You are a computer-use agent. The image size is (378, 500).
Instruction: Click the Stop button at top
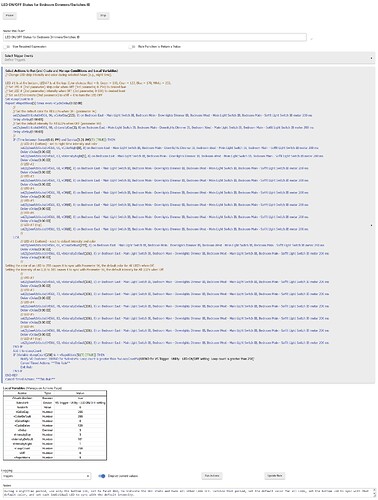pyautogui.click(x=103, y=16)
